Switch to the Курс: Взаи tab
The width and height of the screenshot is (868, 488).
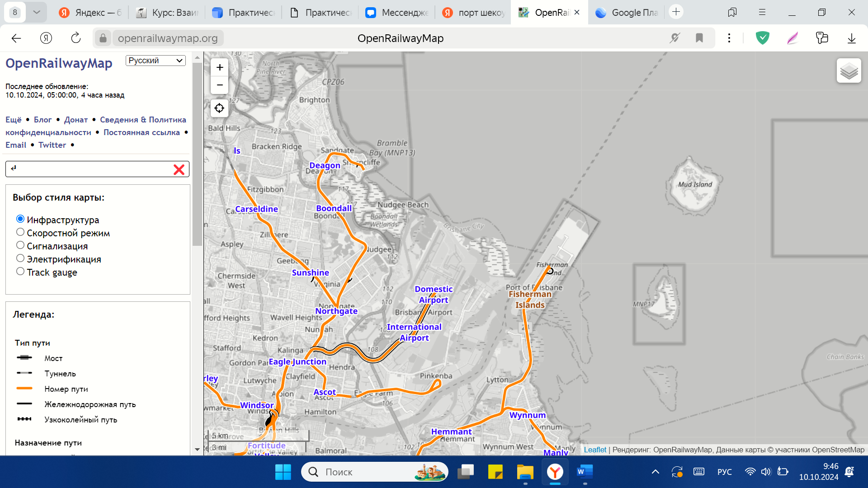pyautogui.click(x=167, y=13)
